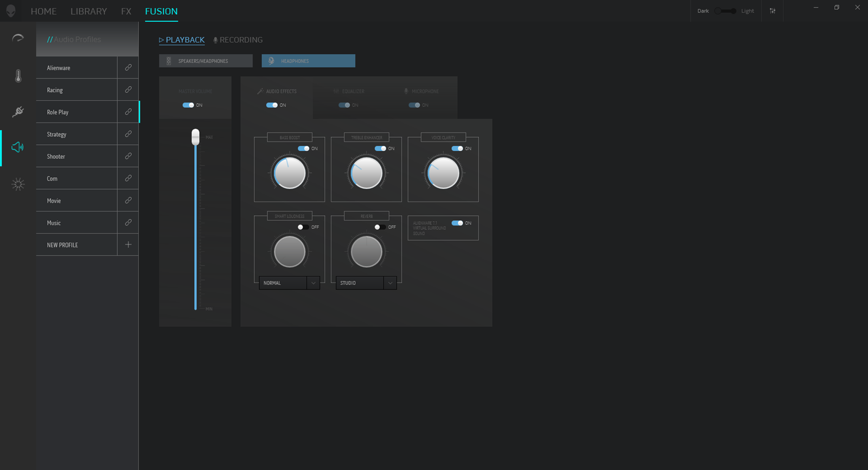Click the link icon for Racing profile
The width and height of the screenshot is (868, 470).
click(128, 89)
